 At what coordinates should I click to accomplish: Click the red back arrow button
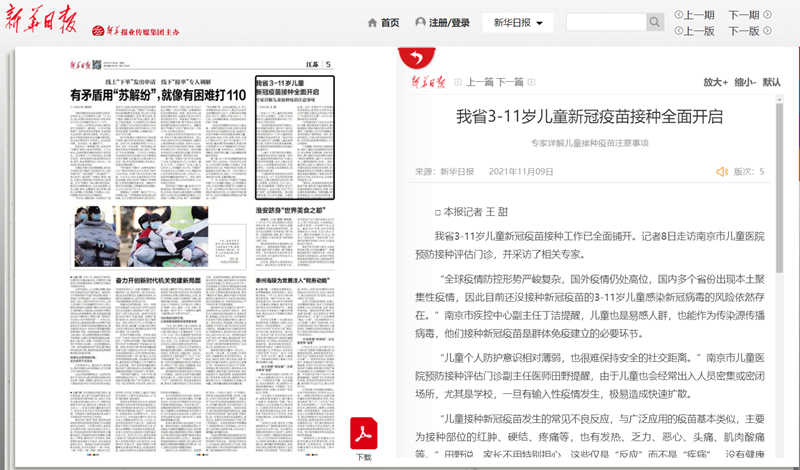tap(417, 57)
